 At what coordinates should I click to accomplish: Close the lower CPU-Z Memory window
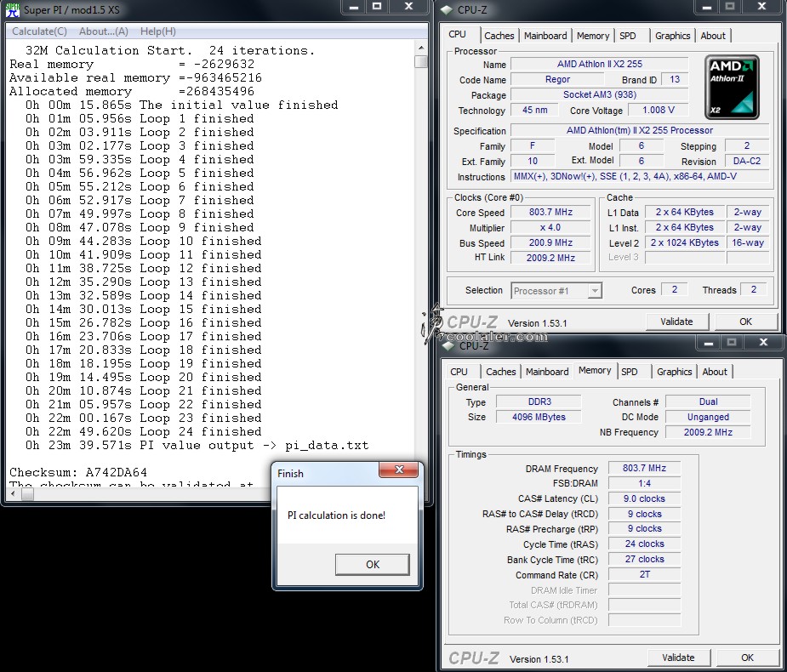coord(763,343)
